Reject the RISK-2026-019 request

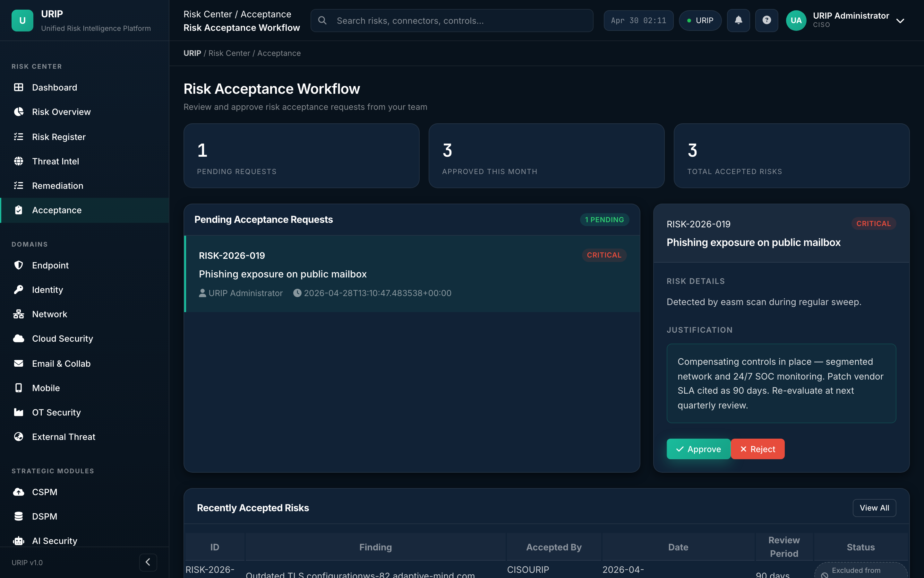tap(757, 449)
